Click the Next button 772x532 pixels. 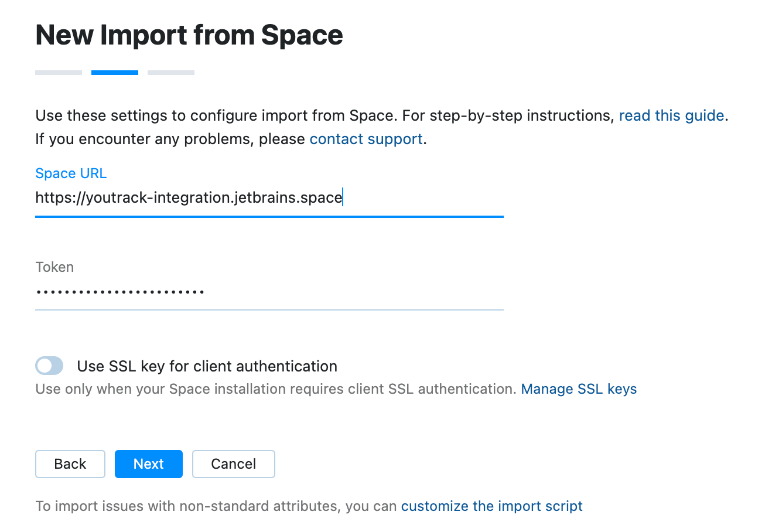(148, 463)
